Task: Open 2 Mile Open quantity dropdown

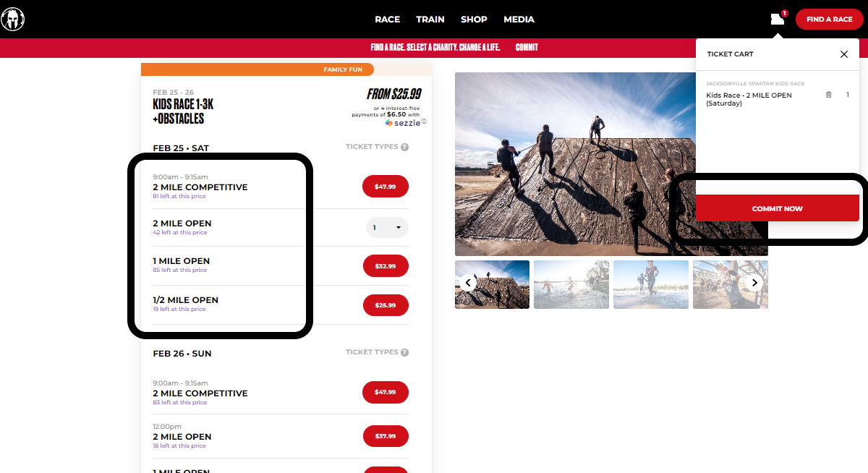Action: [387, 228]
